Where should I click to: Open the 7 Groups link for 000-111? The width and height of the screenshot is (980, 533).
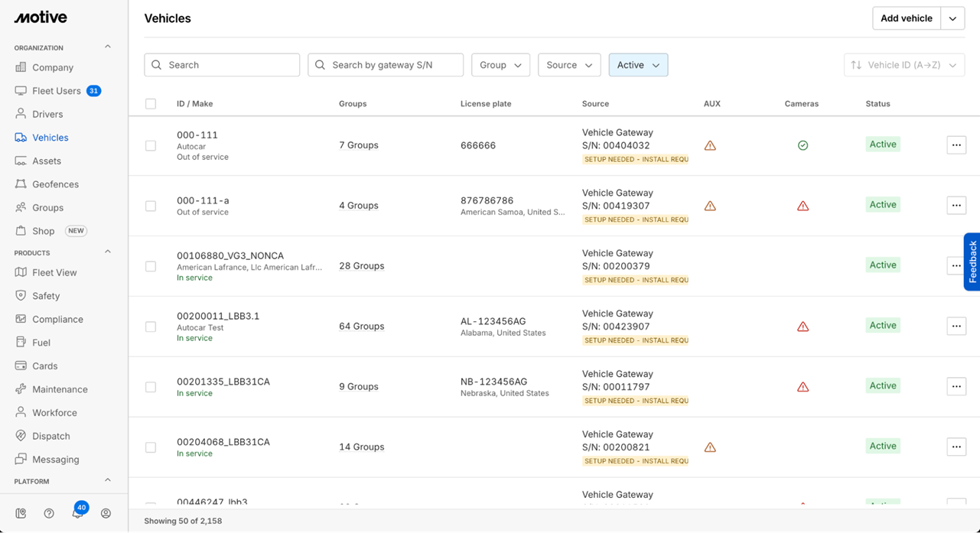pos(359,145)
